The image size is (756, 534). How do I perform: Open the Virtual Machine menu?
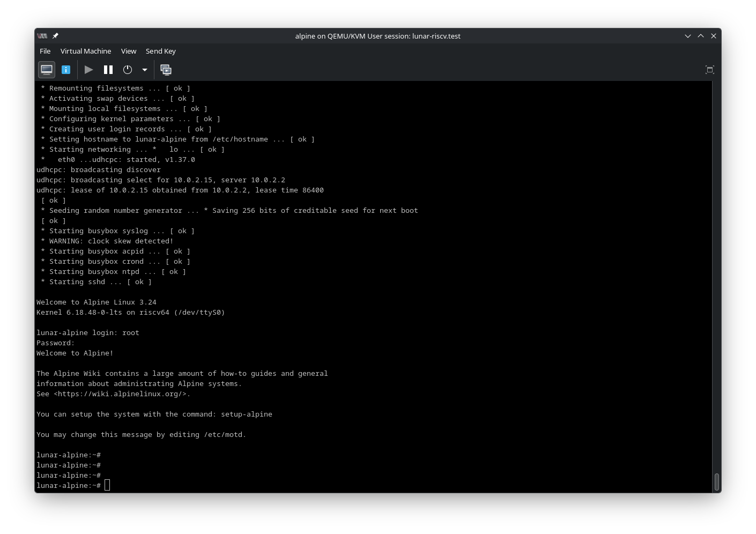[86, 51]
